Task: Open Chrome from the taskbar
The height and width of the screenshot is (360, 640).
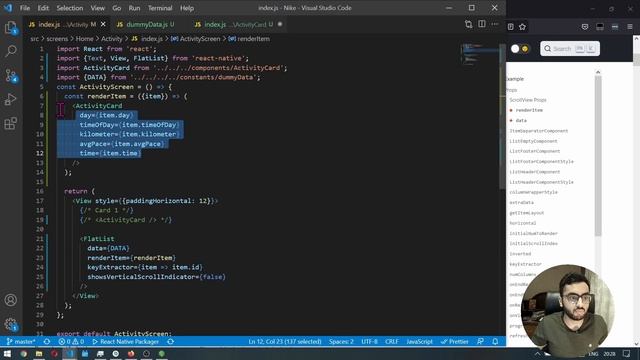Action: 23,354
